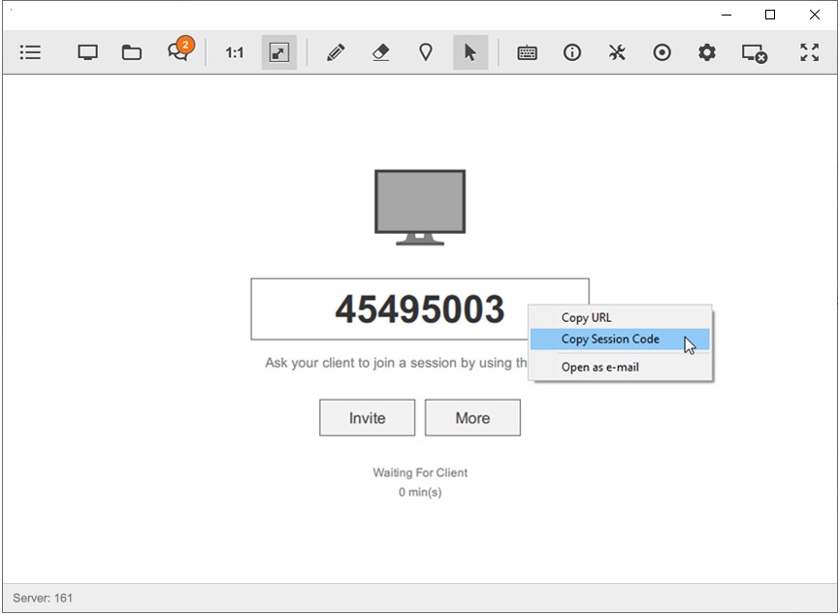Select the location pin marker tool
This screenshot has width=840, height=616.
[425, 52]
